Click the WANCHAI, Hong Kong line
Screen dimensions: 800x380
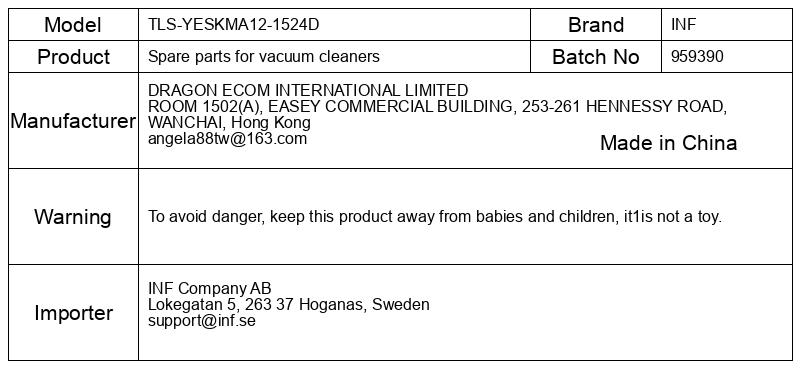pyautogui.click(x=229, y=122)
